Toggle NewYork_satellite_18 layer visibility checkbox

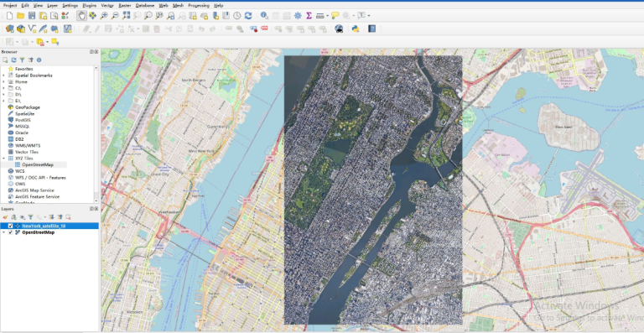tap(10, 226)
